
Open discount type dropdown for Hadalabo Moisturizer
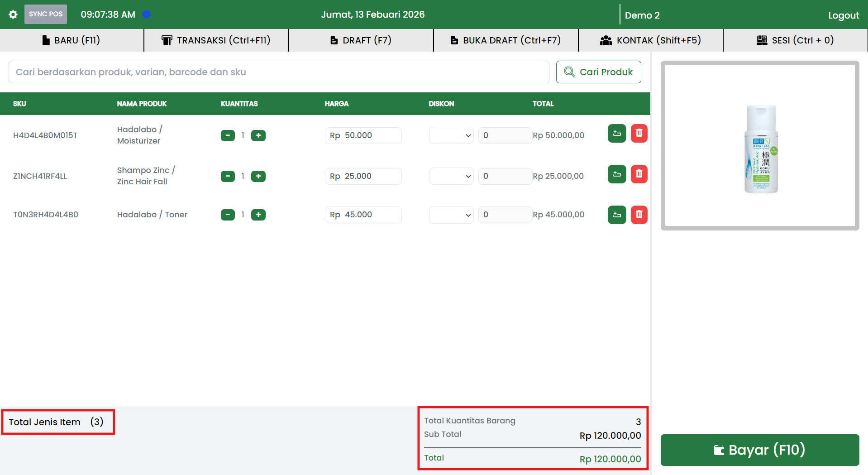pos(451,135)
